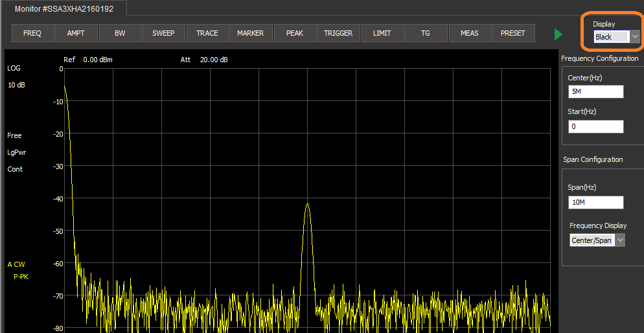Expand the Display color dropdown

click(x=635, y=37)
